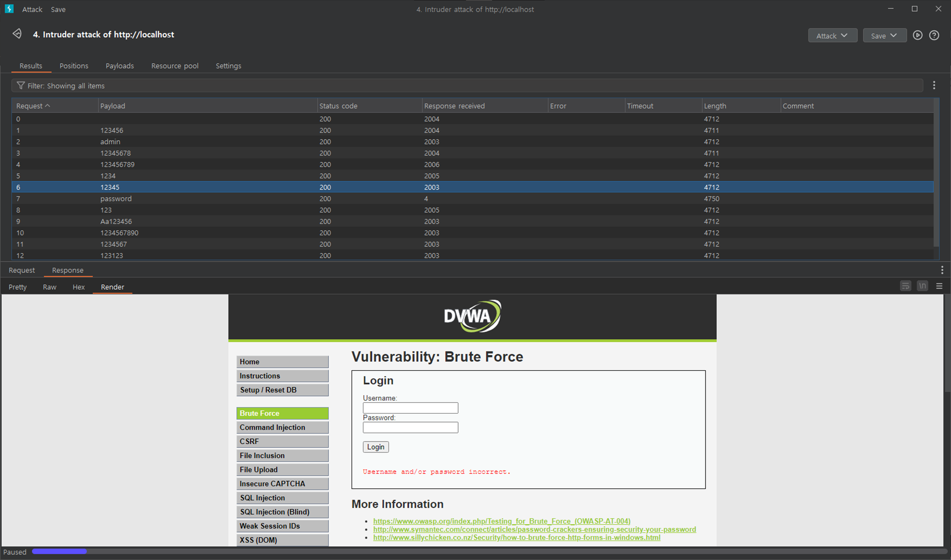
Task: Switch to Raw view
Action: [x=50, y=287]
